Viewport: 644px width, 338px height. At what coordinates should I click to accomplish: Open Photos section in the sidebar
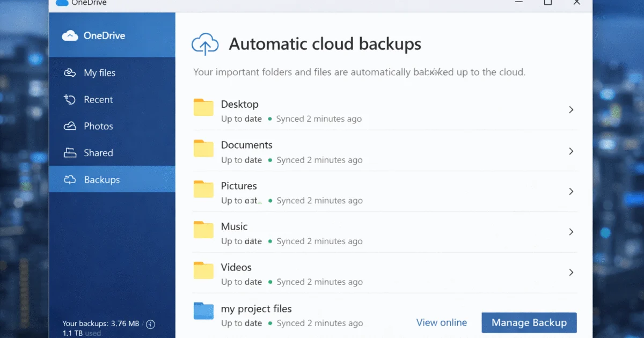112,127
